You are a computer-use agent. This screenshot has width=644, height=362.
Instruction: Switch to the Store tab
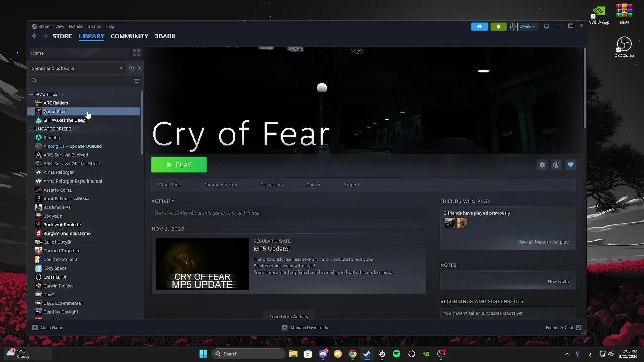point(62,36)
